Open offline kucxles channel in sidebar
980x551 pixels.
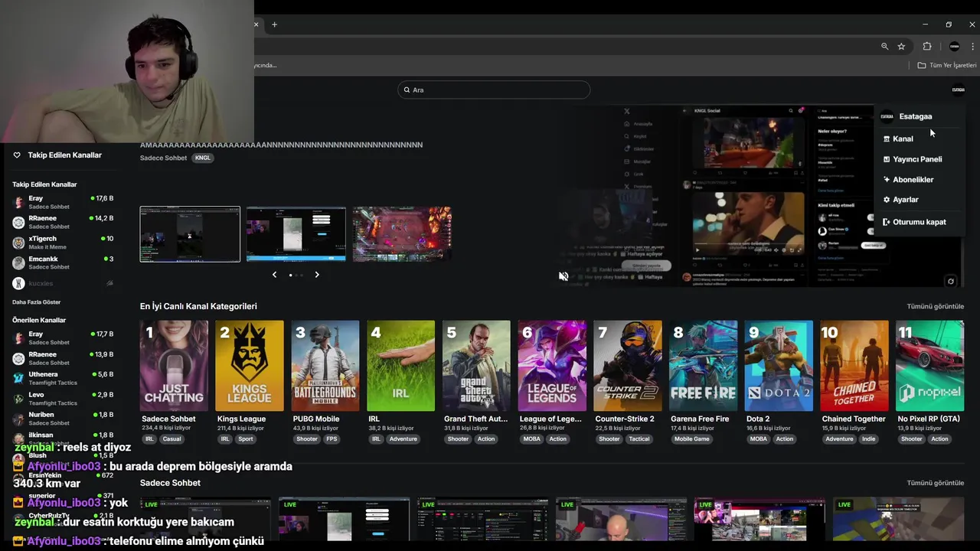coord(63,283)
